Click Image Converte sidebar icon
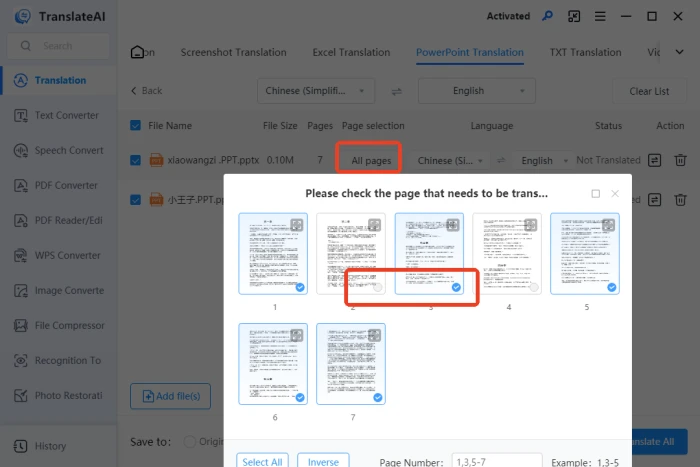 coord(21,291)
